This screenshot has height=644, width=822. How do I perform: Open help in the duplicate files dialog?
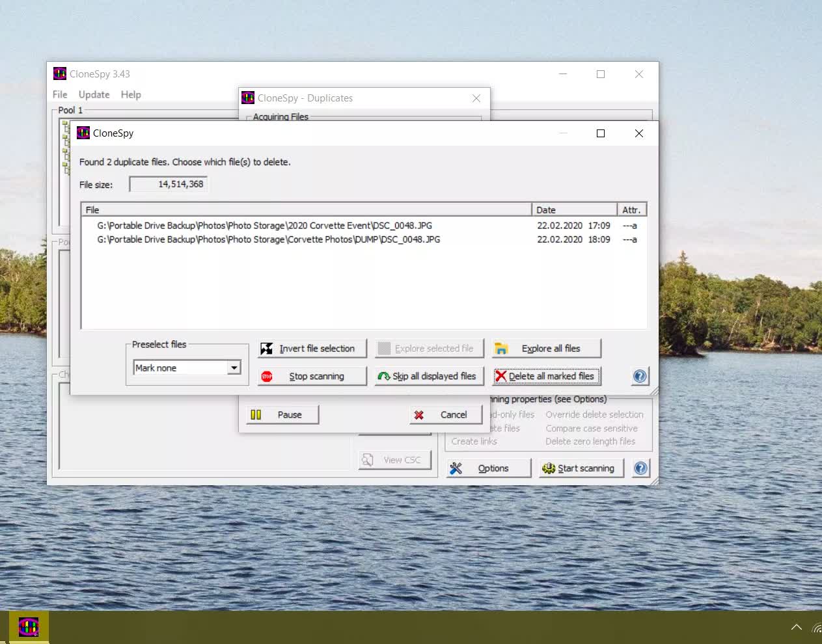click(640, 377)
